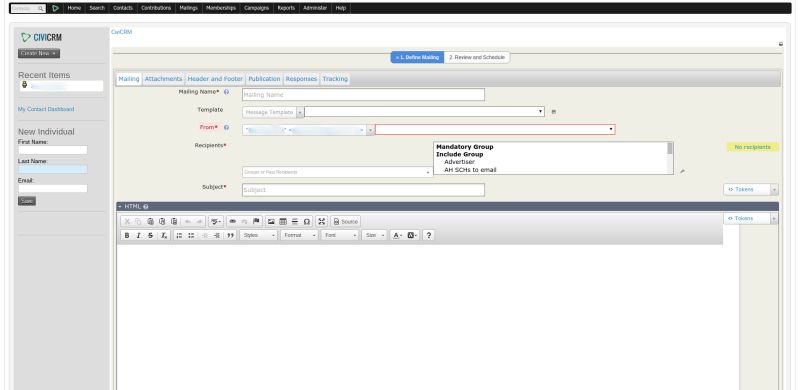Choose a background color
The width and height of the screenshot is (800, 390).
click(x=412, y=235)
